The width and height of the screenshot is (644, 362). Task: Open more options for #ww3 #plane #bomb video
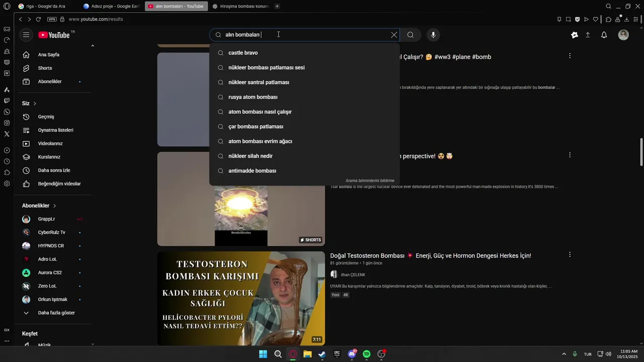pyautogui.click(x=570, y=56)
